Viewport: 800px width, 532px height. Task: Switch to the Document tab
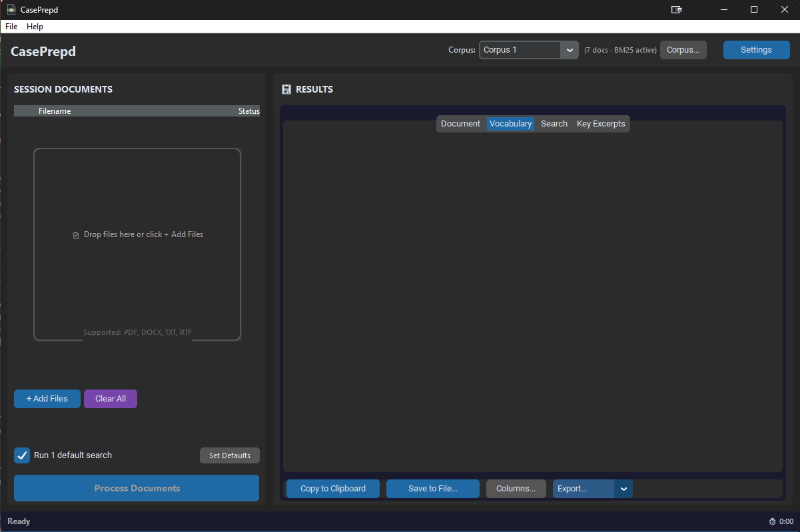[460, 123]
